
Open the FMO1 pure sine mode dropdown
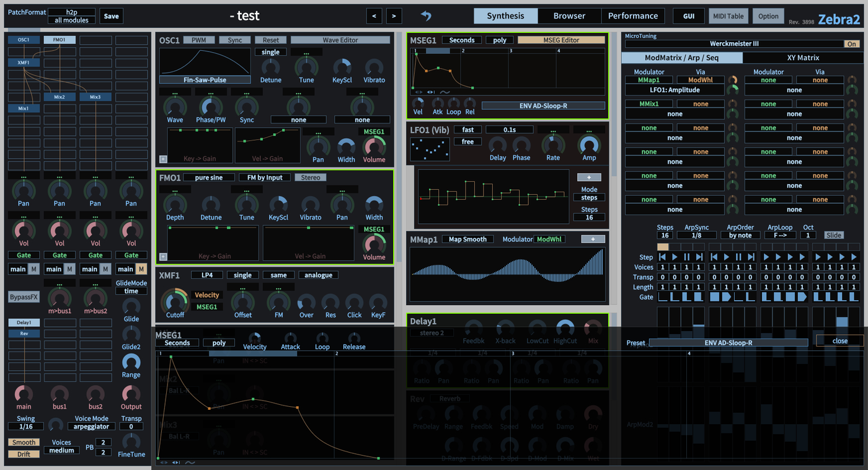tap(208, 177)
